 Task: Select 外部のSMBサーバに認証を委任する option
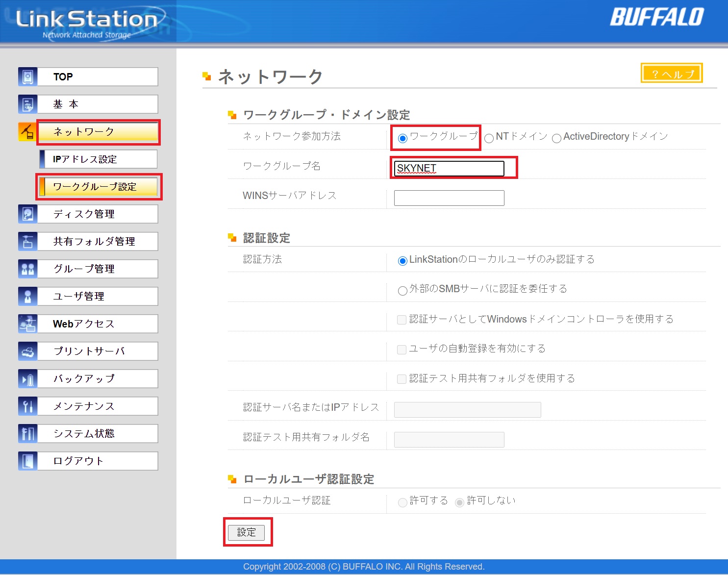pyautogui.click(x=402, y=291)
